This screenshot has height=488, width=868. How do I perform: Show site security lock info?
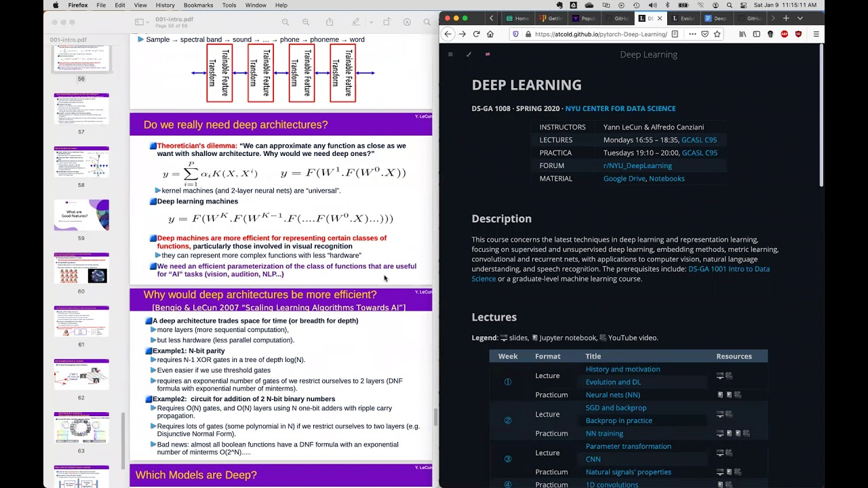point(528,34)
